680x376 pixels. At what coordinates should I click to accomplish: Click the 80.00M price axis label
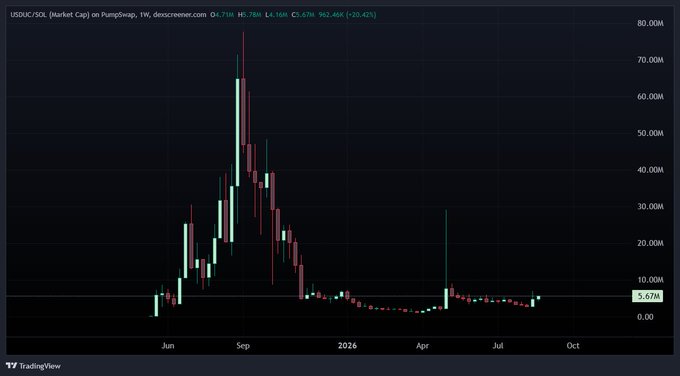650,23
